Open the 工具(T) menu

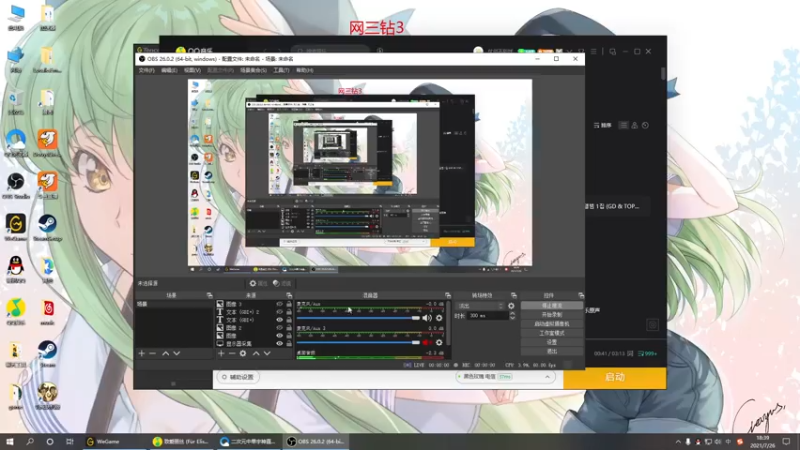[281, 70]
